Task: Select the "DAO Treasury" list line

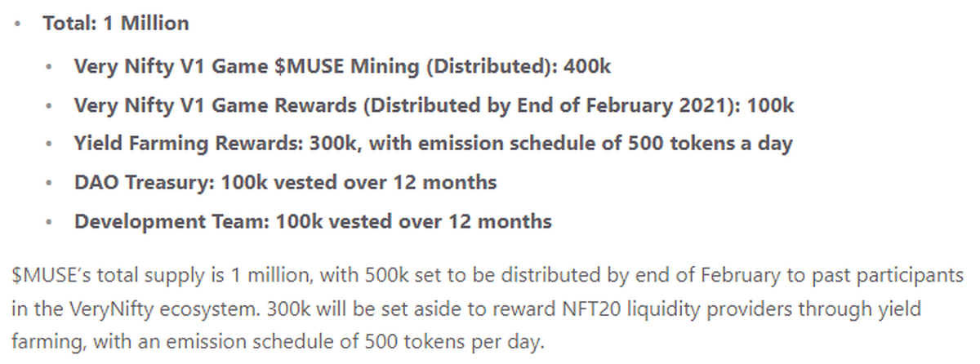Action: (285, 182)
